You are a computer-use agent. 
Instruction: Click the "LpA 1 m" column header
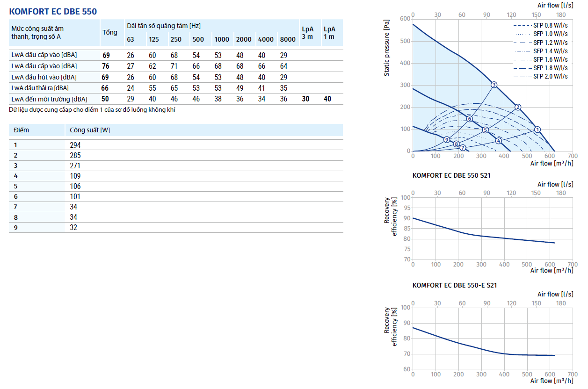pyautogui.click(x=330, y=33)
